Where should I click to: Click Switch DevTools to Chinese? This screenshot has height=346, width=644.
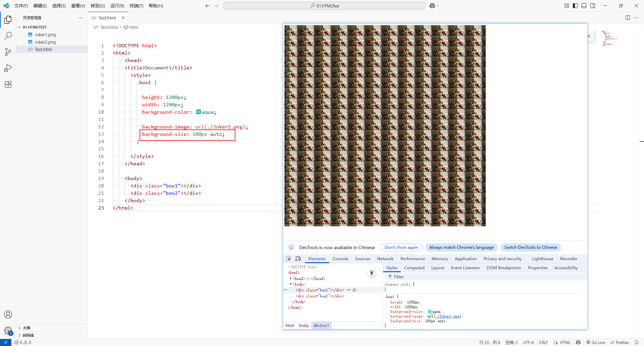530,247
